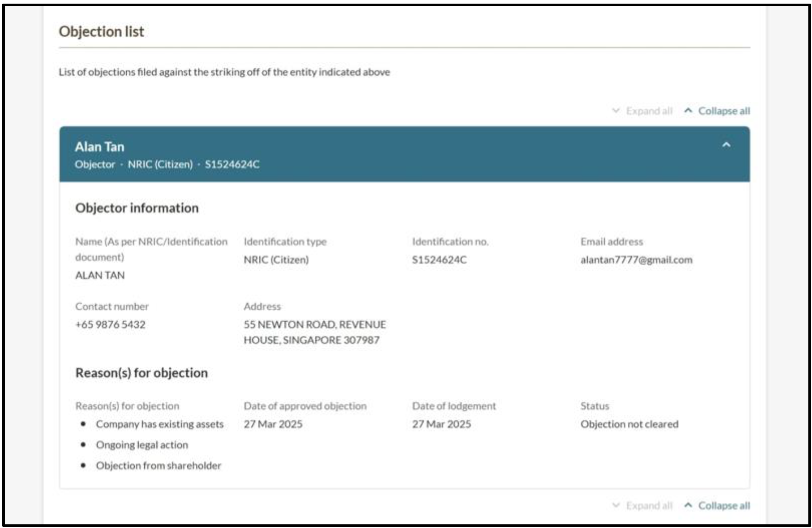The height and width of the screenshot is (528, 812).
Task: Click the Alan Tan header name
Action: tap(100, 147)
